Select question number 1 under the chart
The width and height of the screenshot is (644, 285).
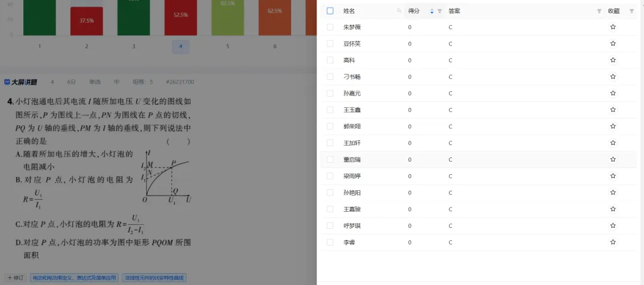[39, 47]
